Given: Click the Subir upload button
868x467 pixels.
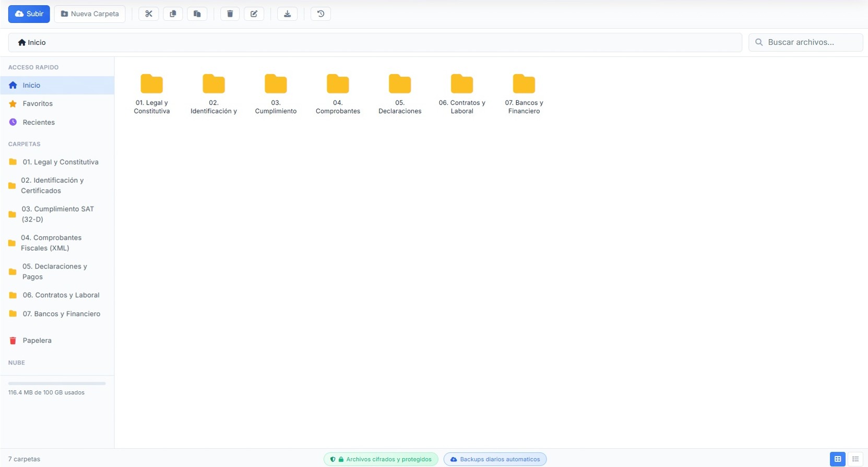Looking at the screenshot, I should click(x=29, y=14).
